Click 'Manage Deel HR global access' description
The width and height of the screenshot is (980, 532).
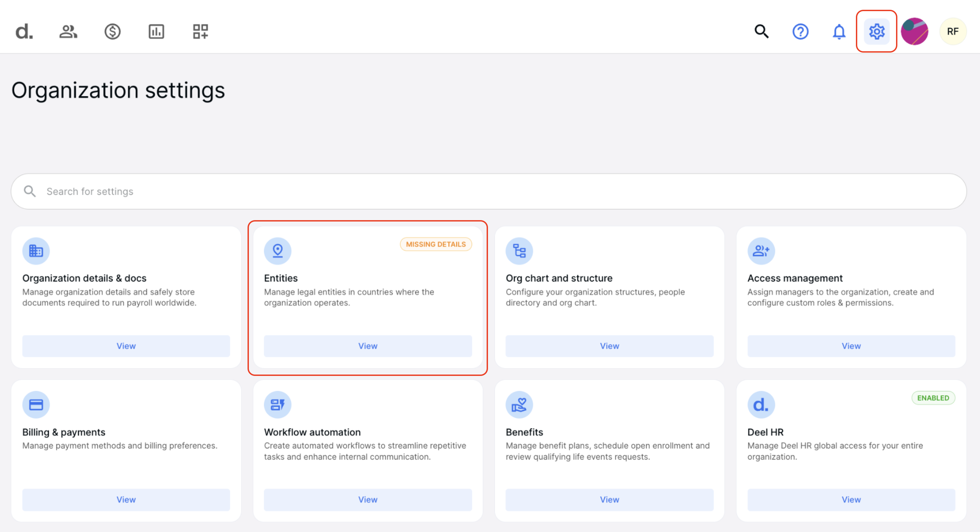[835, 451]
